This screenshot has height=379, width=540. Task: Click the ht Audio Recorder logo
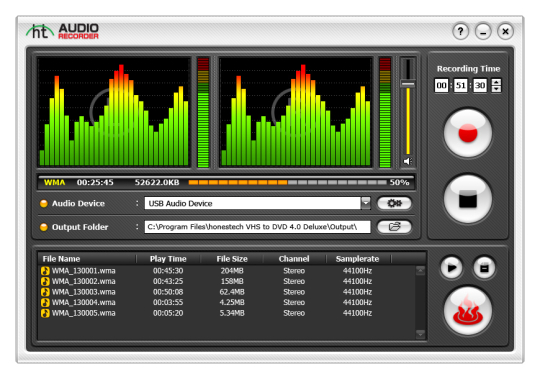(63, 31)
